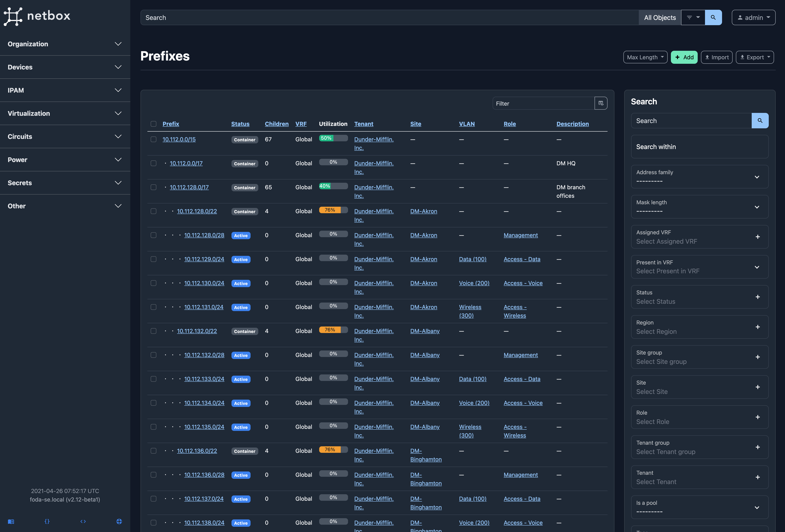Click the green Add button

(x=684, y=57)
